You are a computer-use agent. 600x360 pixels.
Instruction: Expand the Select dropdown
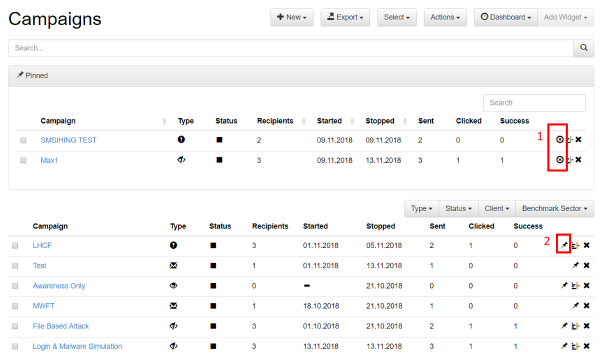(397, 17)
